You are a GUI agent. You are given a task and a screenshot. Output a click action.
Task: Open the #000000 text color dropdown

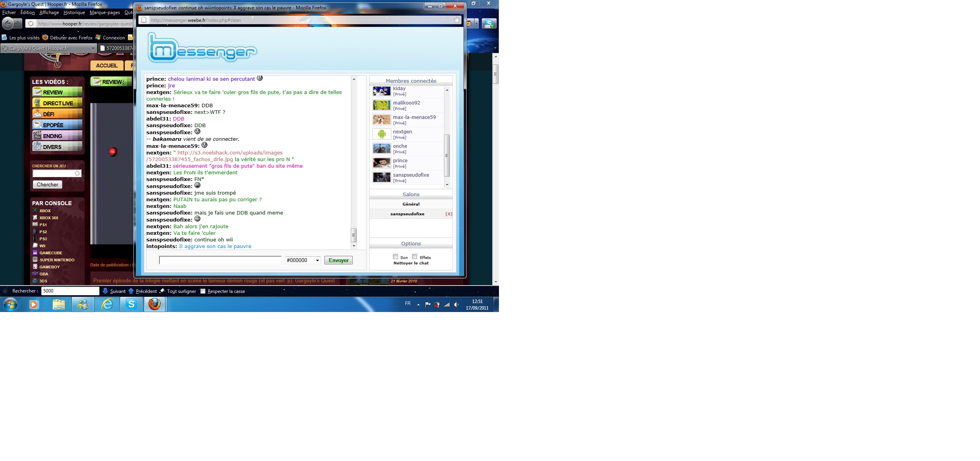point(303,260)
